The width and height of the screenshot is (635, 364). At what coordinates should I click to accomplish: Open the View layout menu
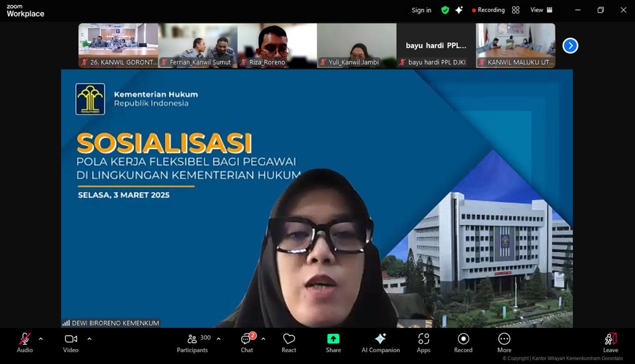click(541, 10)
